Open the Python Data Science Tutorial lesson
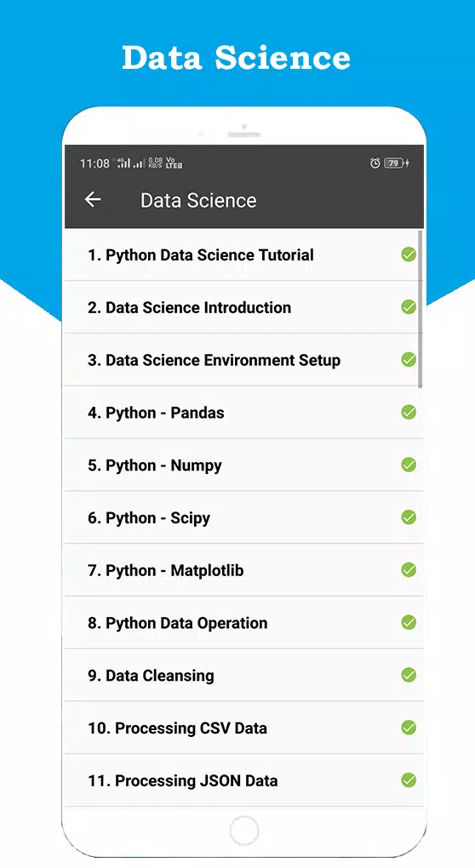Image resolution: width=475 pixels, height=868 pixels. [243, 254]
